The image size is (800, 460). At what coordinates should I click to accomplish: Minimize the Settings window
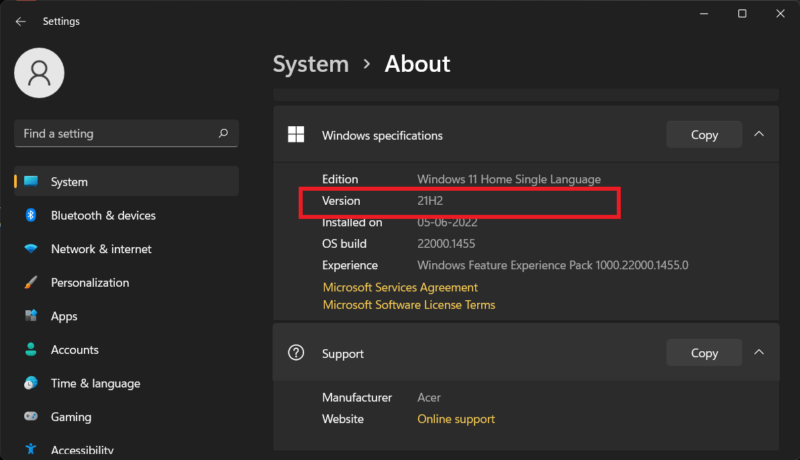(x=704, y=14)
